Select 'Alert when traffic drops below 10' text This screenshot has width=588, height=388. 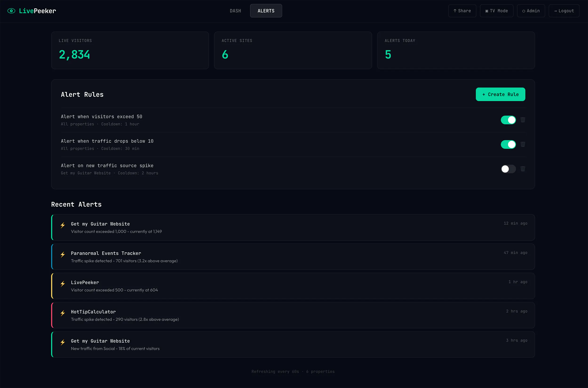[x=107, y=141]
